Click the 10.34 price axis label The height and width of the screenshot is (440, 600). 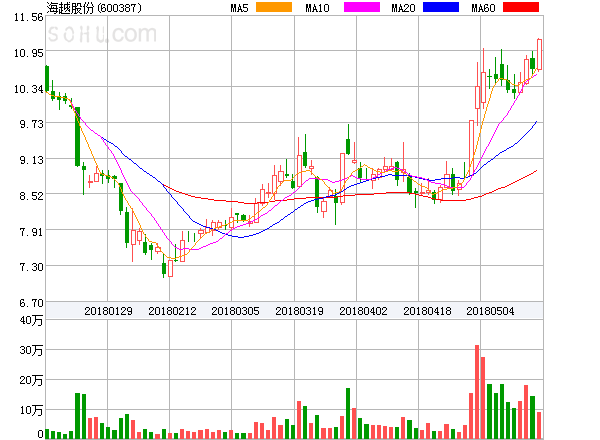tap(29, 89)
